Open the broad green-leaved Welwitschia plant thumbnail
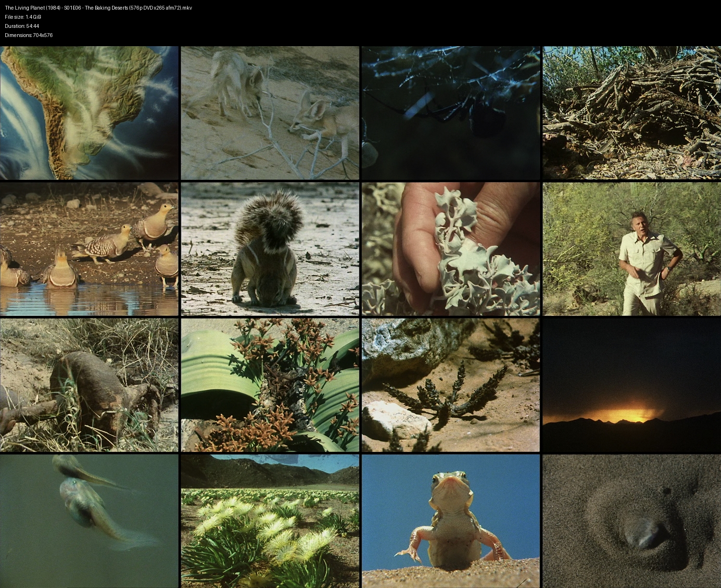721x588 pixels. pos(270,385)
